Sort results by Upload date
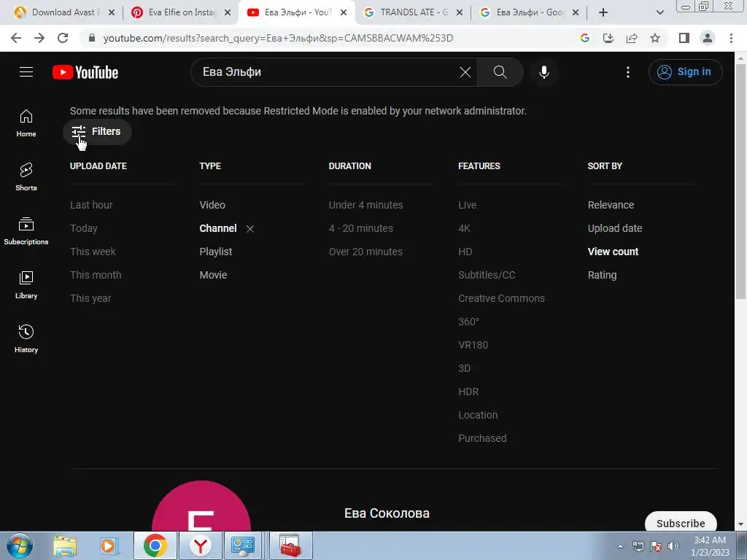The width and height of the screenshot is (747, 560). click(615, 228)
